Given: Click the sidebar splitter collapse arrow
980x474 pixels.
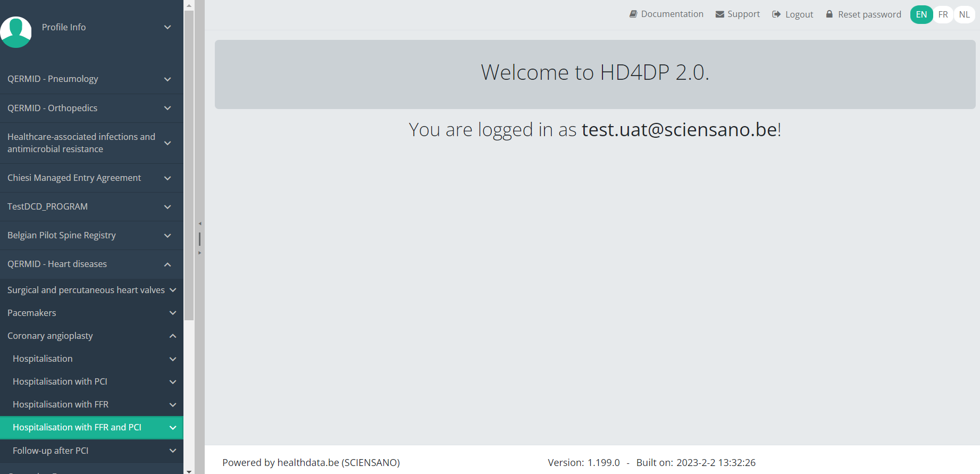Looking at the screenshot, I should pyautogui.click(x=200, y=224).
